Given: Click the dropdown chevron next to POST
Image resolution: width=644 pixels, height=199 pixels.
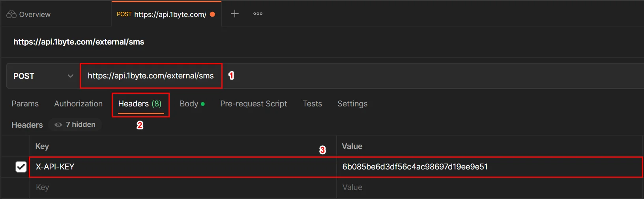Looking at the screenshot, I should point(71,76).
